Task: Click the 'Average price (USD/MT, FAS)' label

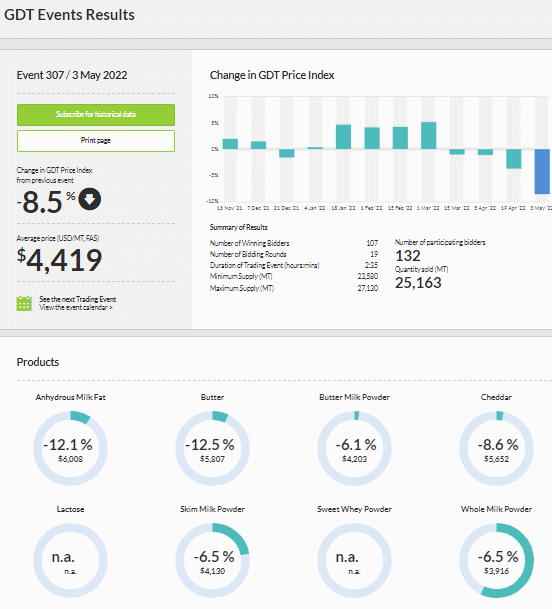Action: click(57, 238)
